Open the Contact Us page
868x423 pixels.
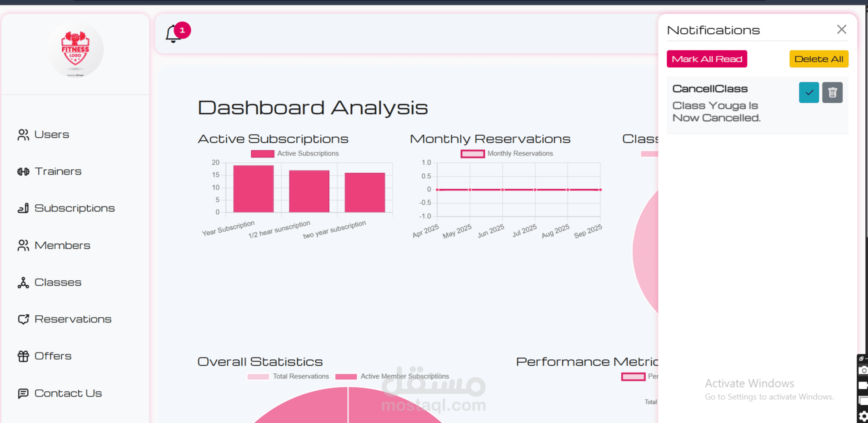pyautogui.click(x=68, y=393)
